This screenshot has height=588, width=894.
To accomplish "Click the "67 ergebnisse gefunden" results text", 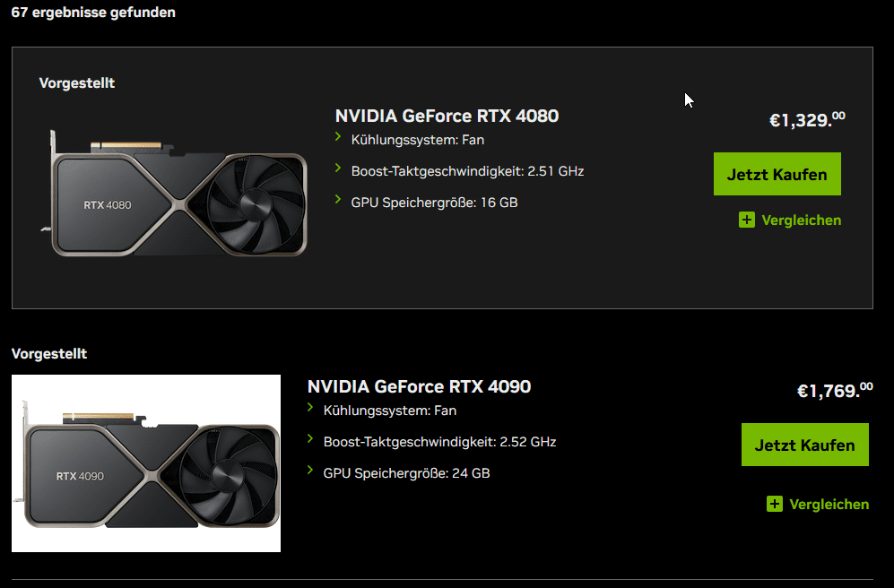I will [93, 13].
